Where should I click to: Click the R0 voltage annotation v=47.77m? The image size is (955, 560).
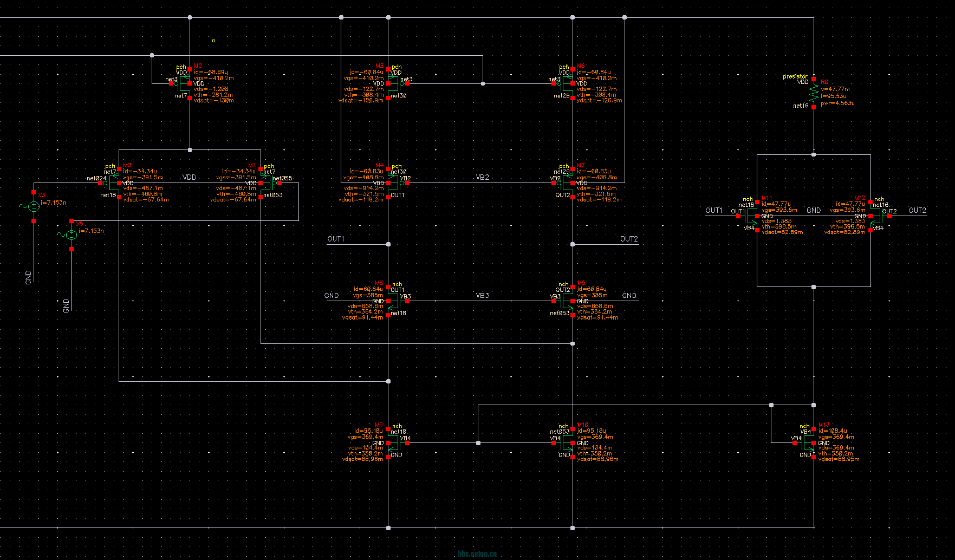point(835,89)
